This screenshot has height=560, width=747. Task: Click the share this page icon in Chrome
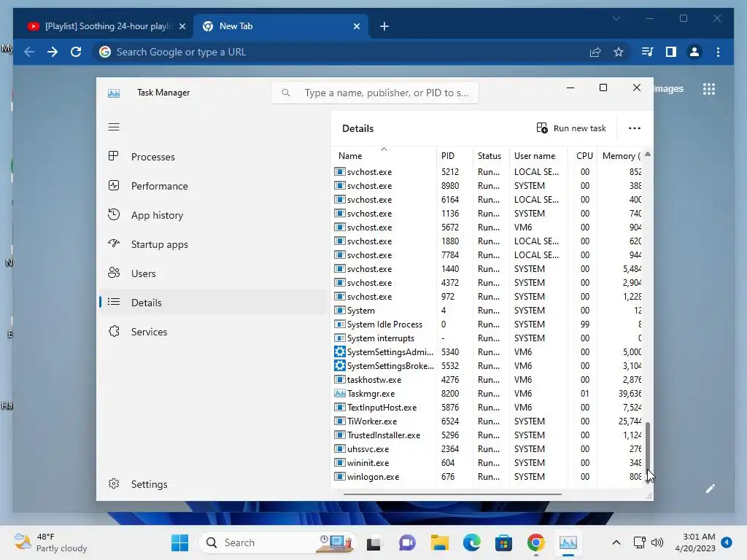[x=595, y=52]
